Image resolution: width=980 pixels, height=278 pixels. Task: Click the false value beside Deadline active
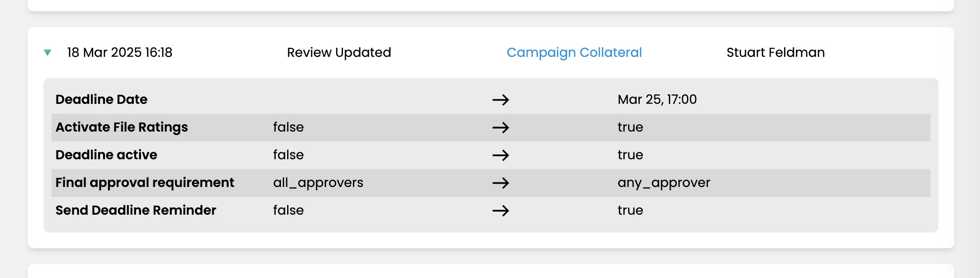pyautogui.click(x=288, y=155)
